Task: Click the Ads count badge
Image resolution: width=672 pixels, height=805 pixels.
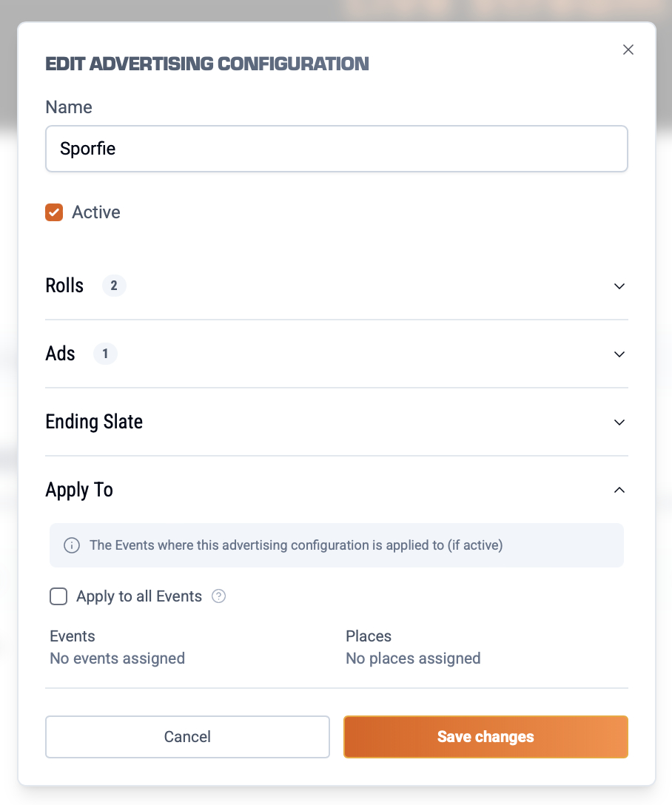Action: pos(105,354)
